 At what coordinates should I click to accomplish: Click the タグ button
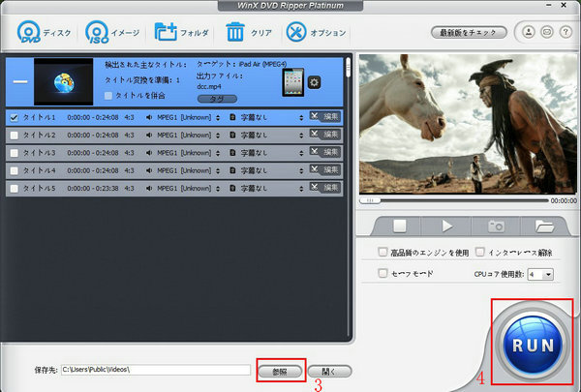pos(217,99)
